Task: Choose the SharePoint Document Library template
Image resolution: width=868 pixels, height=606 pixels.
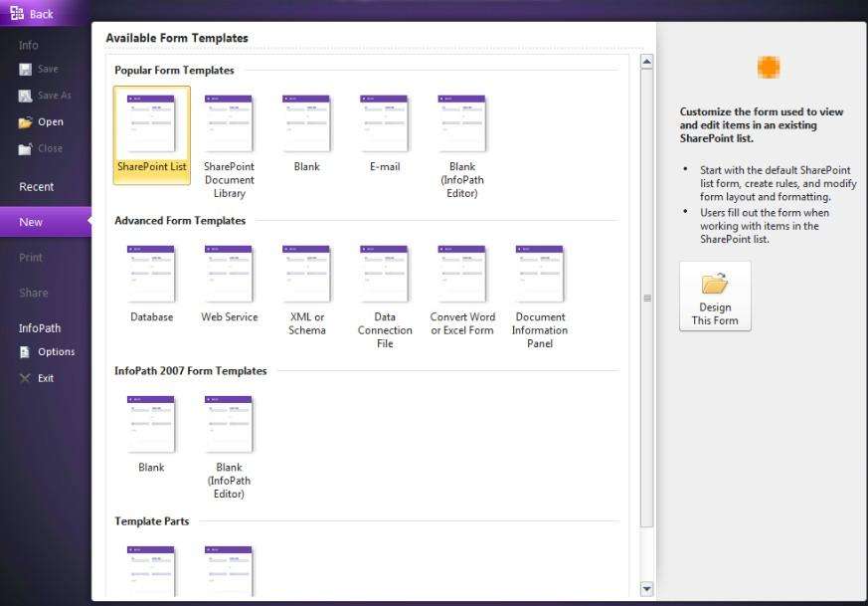Action: click(229, 124)
